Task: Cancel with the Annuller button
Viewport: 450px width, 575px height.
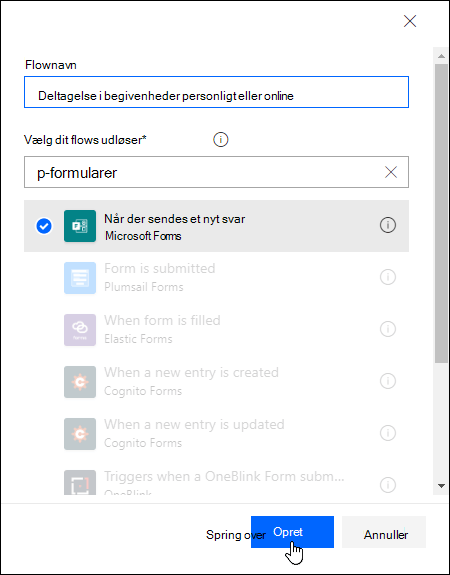Action: pyautogui.click(x=384, y=532)
